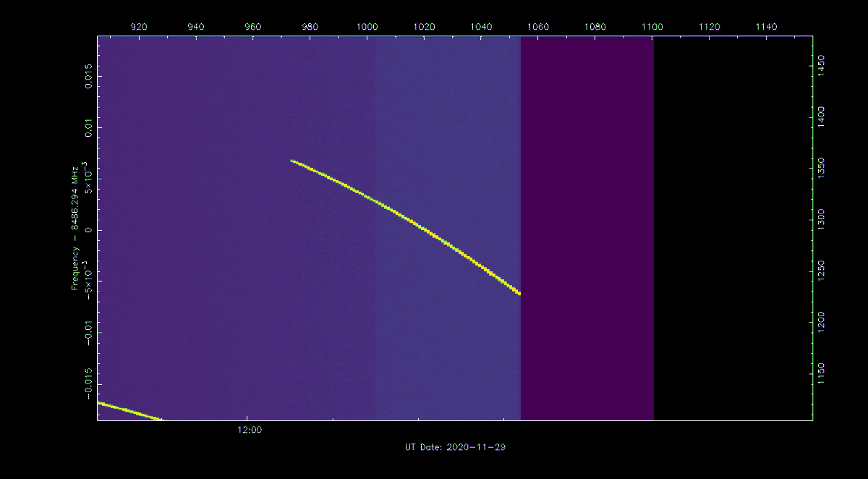Click the 'UT Date: 2020-11-29' label
This screenshot has width=868, height=479.
[455, 447]
